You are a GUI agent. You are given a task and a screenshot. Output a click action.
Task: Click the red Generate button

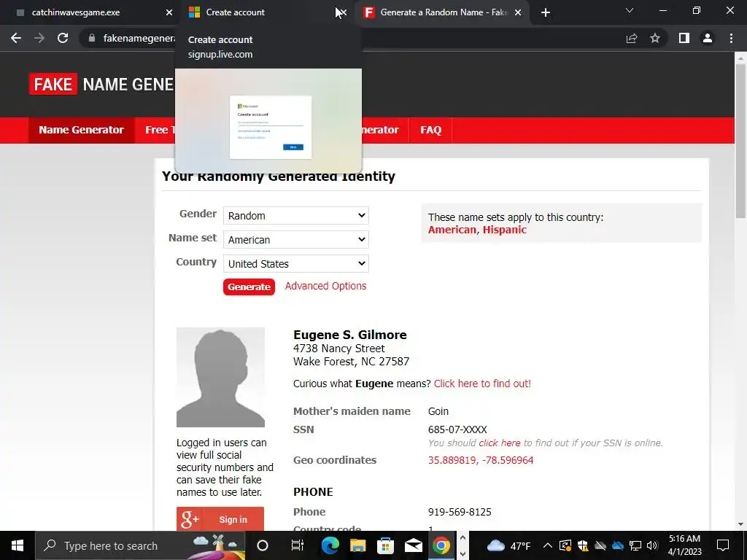coord(249,287)
